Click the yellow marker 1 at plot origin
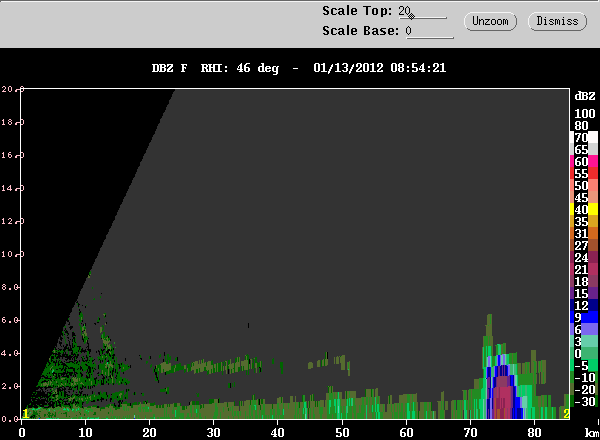This screenshot has width=600, height=440. [x=26, y=413]
